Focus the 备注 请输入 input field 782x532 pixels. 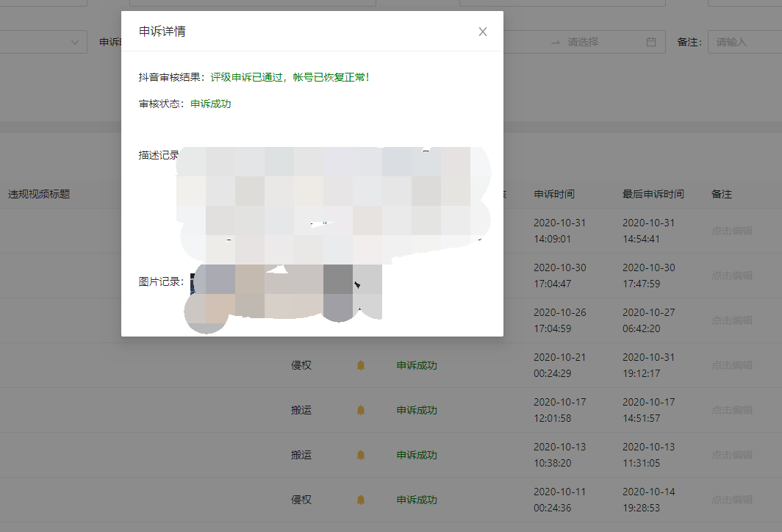coord(745,42)
